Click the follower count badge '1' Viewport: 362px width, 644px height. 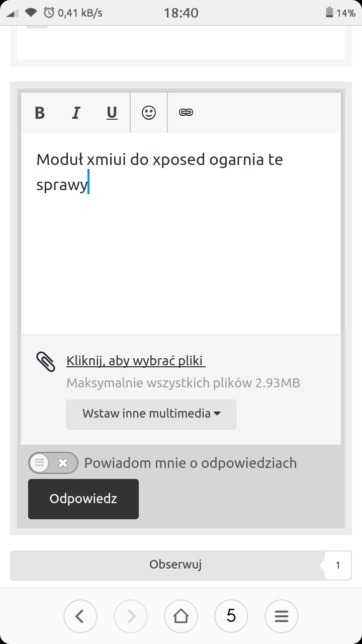click(337, 565)
